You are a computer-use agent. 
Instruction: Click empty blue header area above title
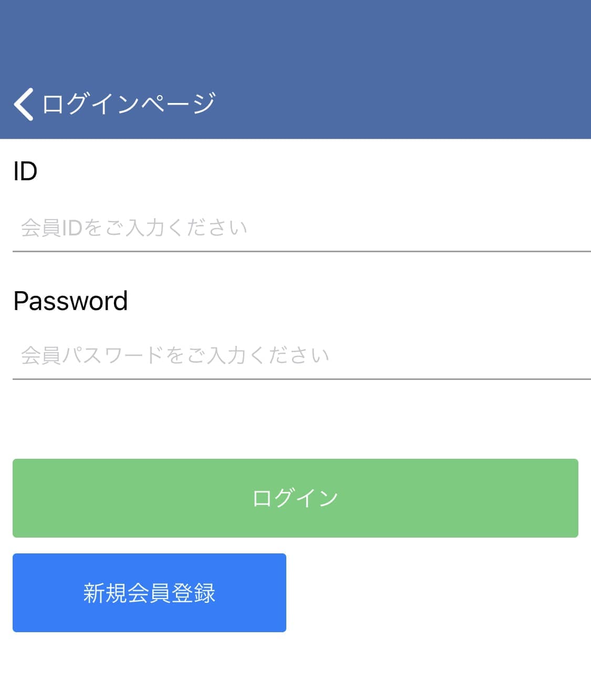pos(295,37)
